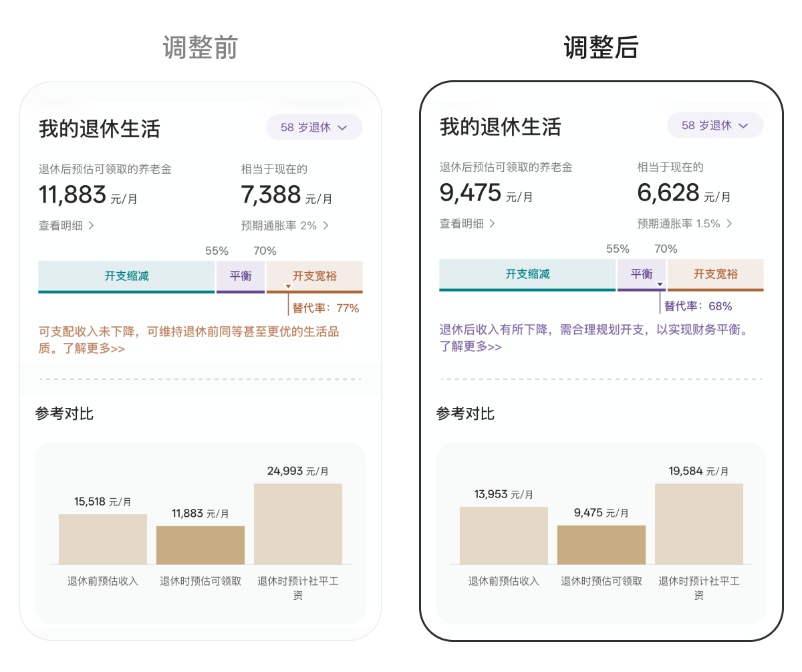Open 预期通胀率 1.5% setting
This screenshot has width=802, height=672.
click(x=685, y=224)
